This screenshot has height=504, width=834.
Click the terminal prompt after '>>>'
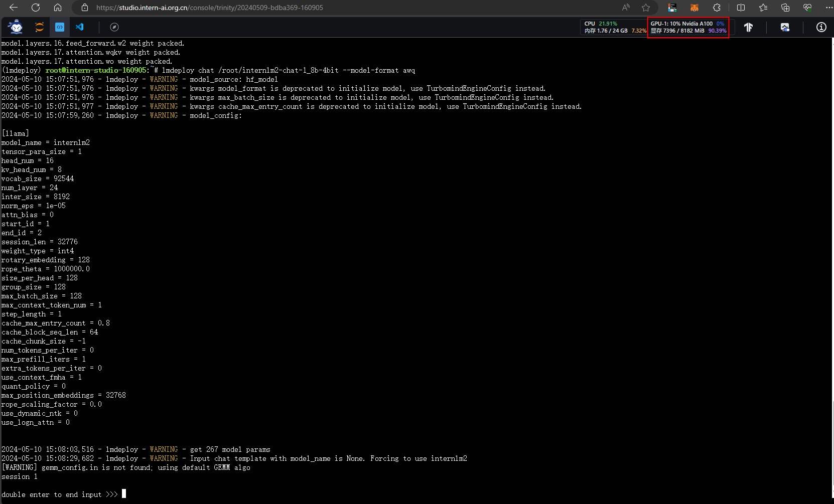point(124,494)
